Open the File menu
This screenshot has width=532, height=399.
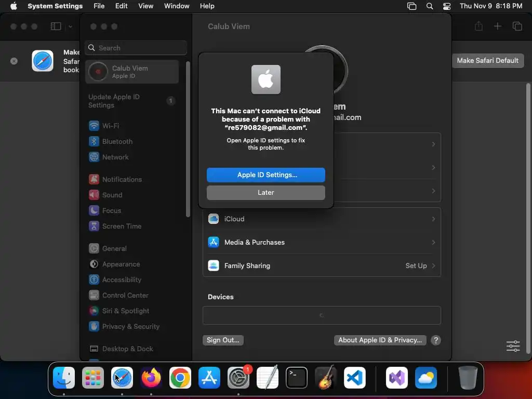click(x=99, y=6)
